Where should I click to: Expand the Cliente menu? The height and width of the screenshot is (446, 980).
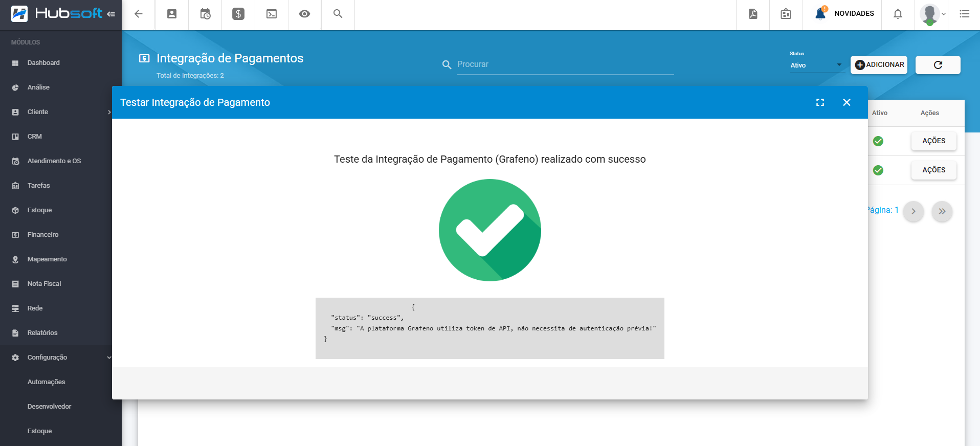[x=61, y=112]
